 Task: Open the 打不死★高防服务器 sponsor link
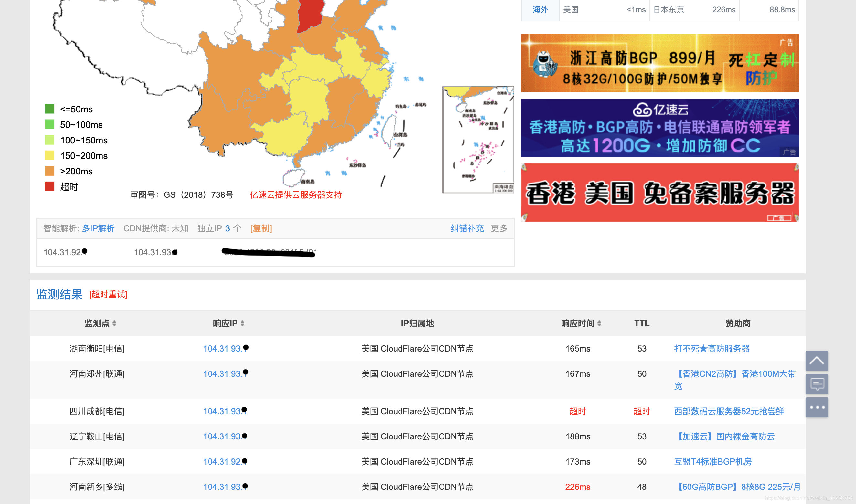(x=712, y=349)
